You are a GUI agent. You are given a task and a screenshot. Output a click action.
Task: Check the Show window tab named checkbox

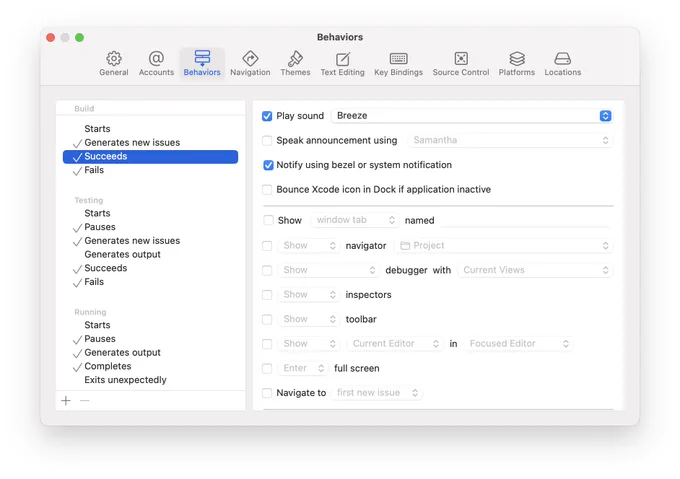pyautogui.click(x=268, y=220)
